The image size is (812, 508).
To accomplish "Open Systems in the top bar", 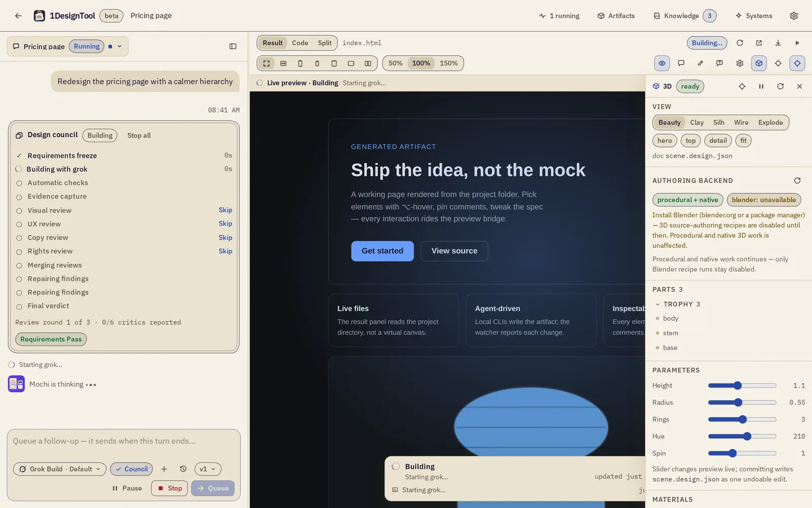I will (754, 16).
